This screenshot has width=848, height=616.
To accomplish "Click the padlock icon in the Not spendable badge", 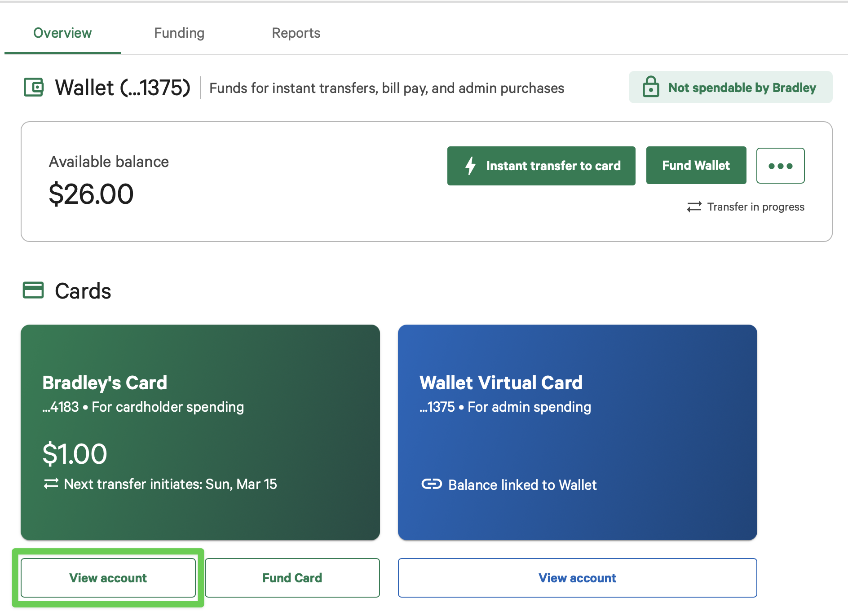I will (x=650, y=87).
